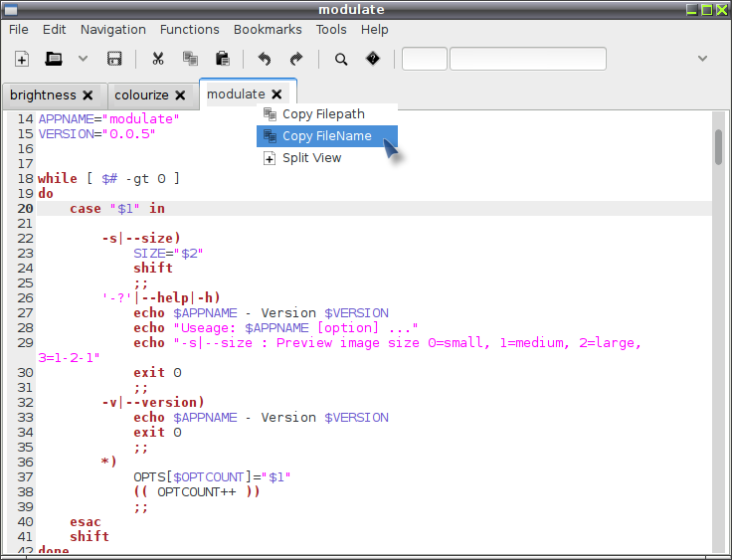Screen dimensions: 732x560
Task: Click the '-v|--version)' line
Action: pyautogui.click(x=153, y=402)
